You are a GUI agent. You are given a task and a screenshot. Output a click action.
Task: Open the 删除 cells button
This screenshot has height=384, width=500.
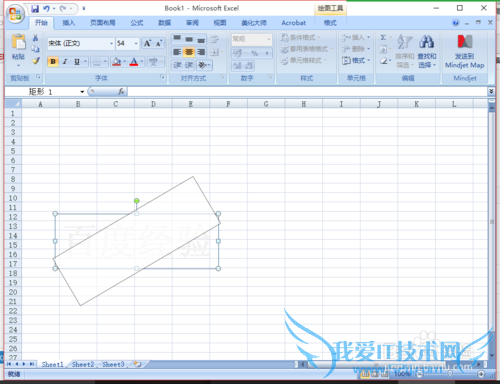(356, 49)
